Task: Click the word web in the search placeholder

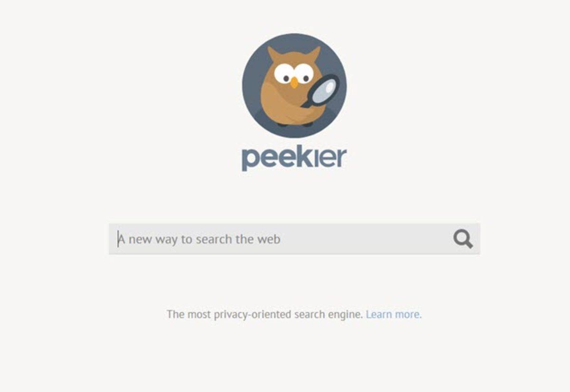Action: 269,239
